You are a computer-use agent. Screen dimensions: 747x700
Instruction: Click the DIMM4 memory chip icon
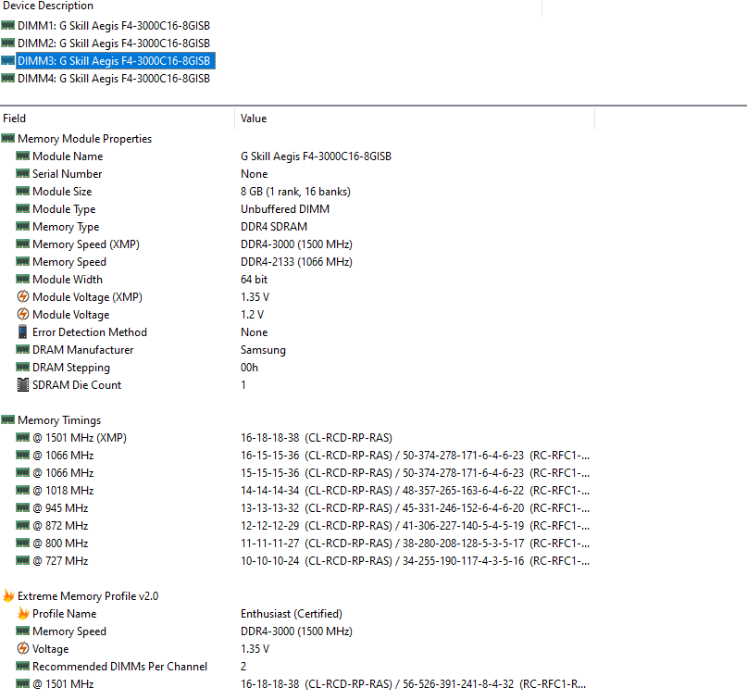click(x=7, y=78)
